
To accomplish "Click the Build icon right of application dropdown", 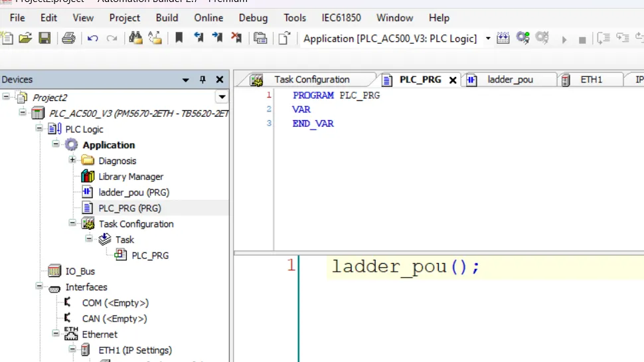I will tap(503, 39).
